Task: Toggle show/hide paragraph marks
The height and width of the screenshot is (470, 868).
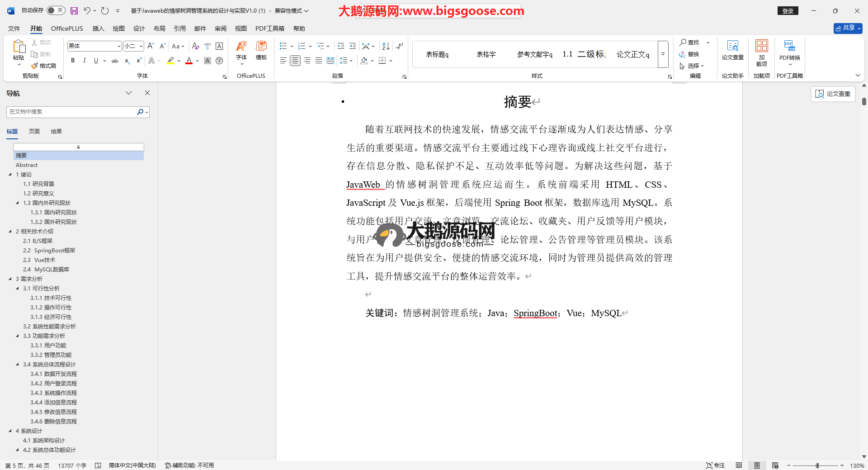Action: 399,46
